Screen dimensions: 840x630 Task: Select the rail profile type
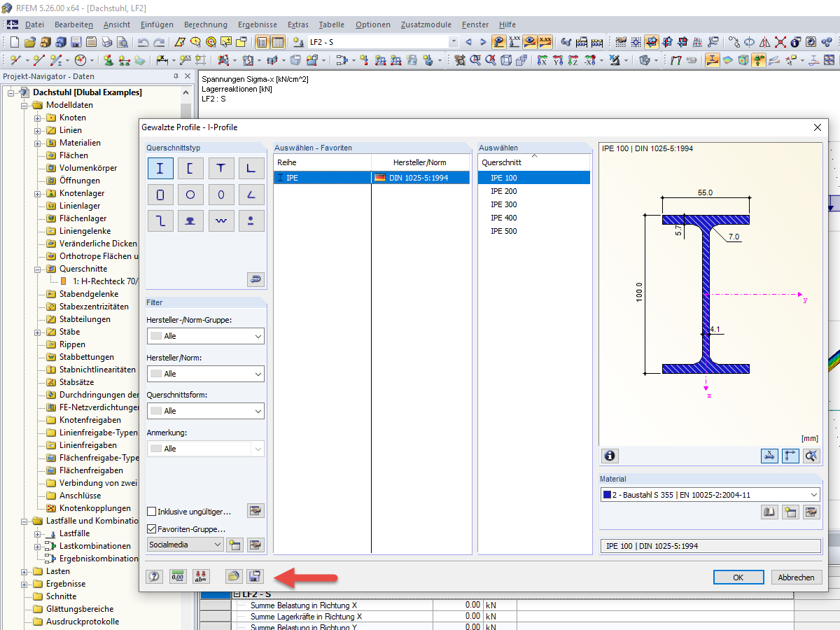click(190, 221)
